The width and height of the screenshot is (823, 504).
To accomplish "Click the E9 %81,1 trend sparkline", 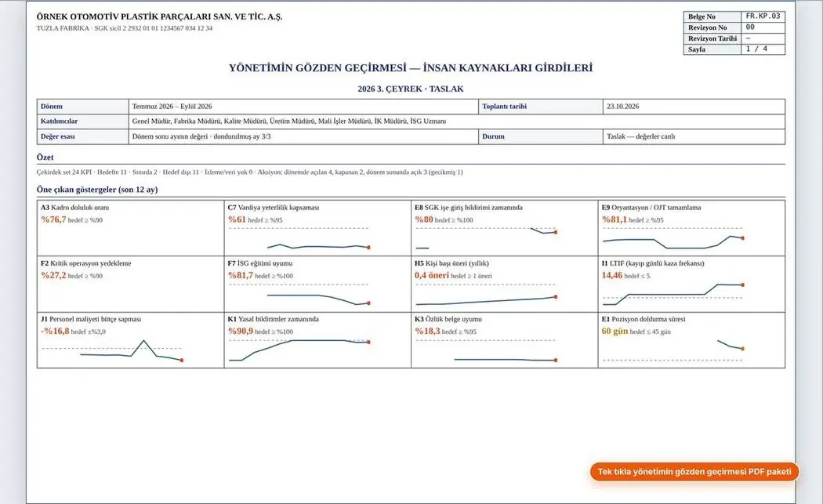I will [673, 237].
